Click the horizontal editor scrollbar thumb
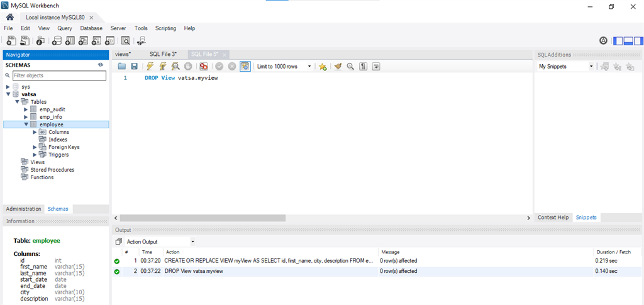The height and width of the screenshot is (305, 644). point(203,218)
